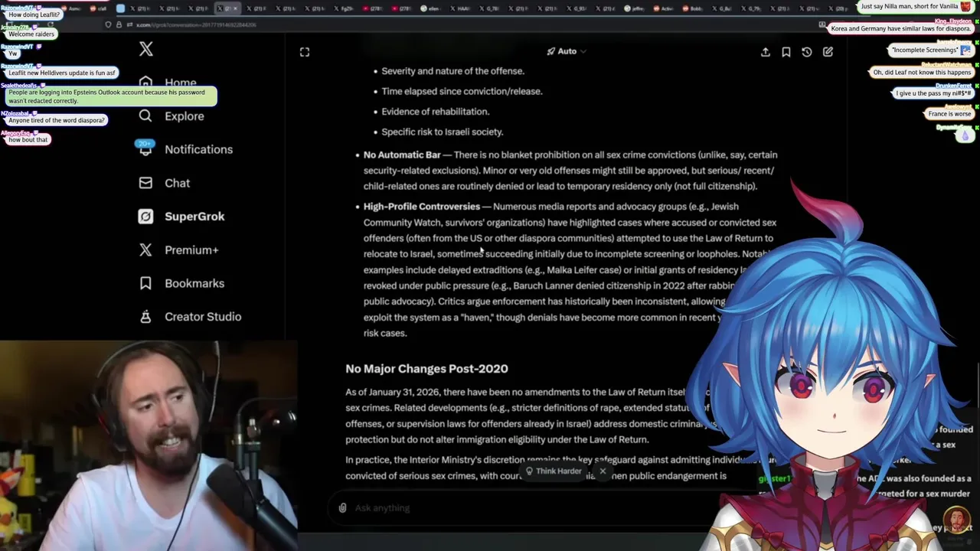Click 'Specific risk to Israeli society.' text

pos(443,132)
